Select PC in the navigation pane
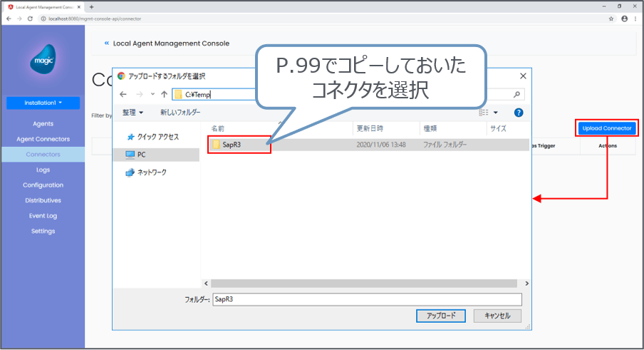The width and height of the screenshot is (644, 350). pos(143,154)
